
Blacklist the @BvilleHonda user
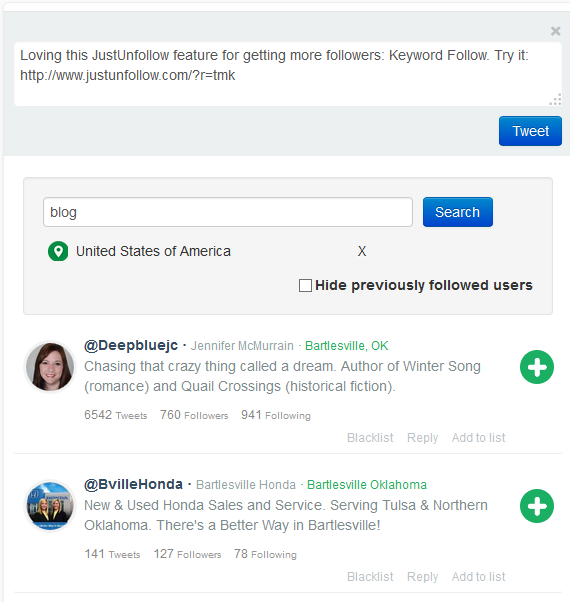370,577
